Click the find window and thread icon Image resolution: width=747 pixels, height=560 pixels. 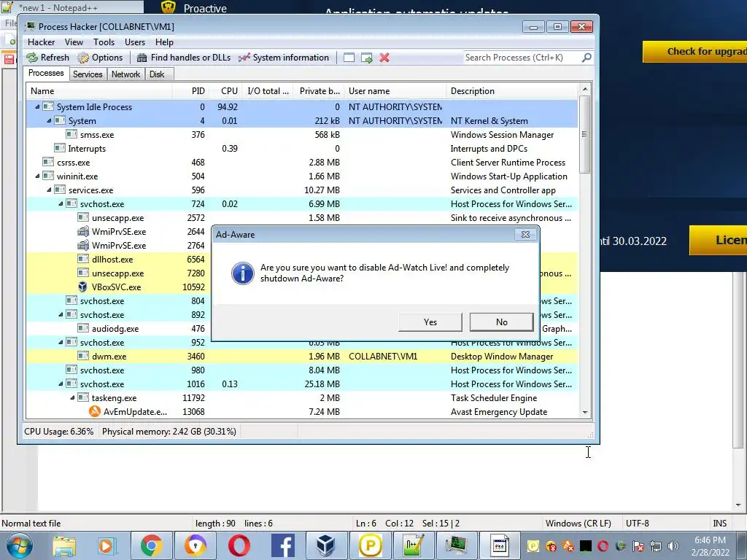[367, 58]
